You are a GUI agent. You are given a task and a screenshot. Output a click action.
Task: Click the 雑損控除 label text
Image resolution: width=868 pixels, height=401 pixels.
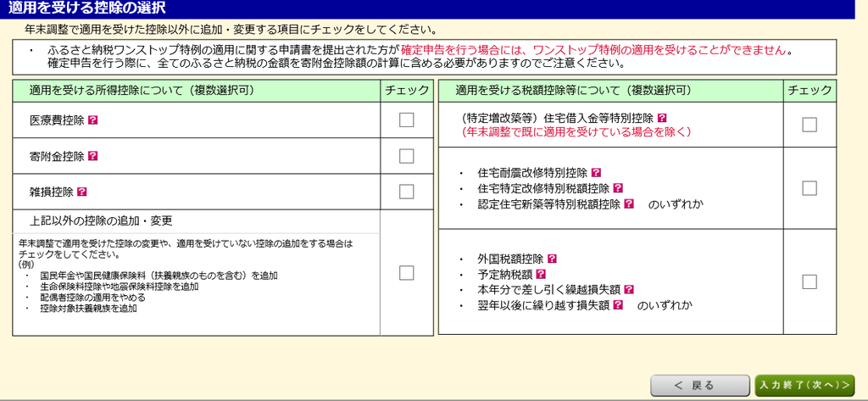[x=52, y=192]
